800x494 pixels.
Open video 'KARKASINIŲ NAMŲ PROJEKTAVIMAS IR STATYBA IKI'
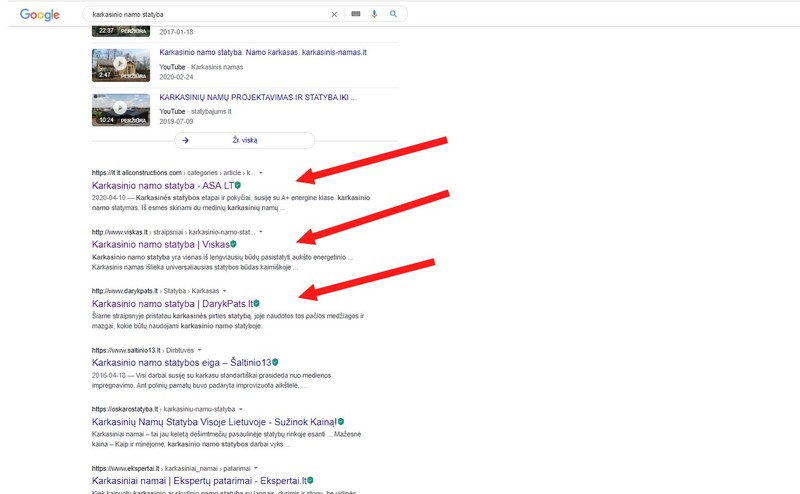click(x=258, y=97)
